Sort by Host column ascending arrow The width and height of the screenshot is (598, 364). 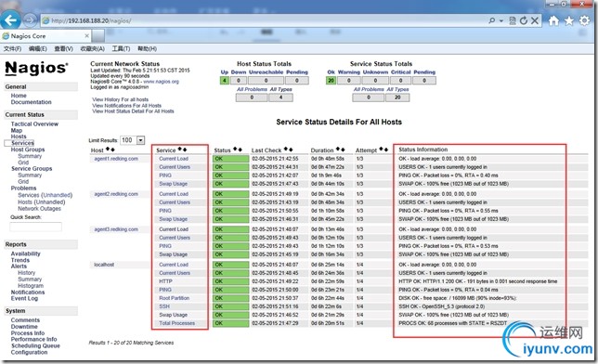click(x=108, y=149)
